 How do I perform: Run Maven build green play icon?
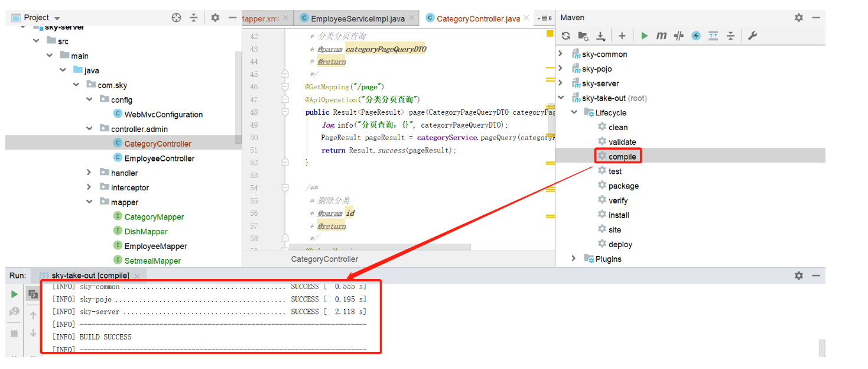pos(644,36)
